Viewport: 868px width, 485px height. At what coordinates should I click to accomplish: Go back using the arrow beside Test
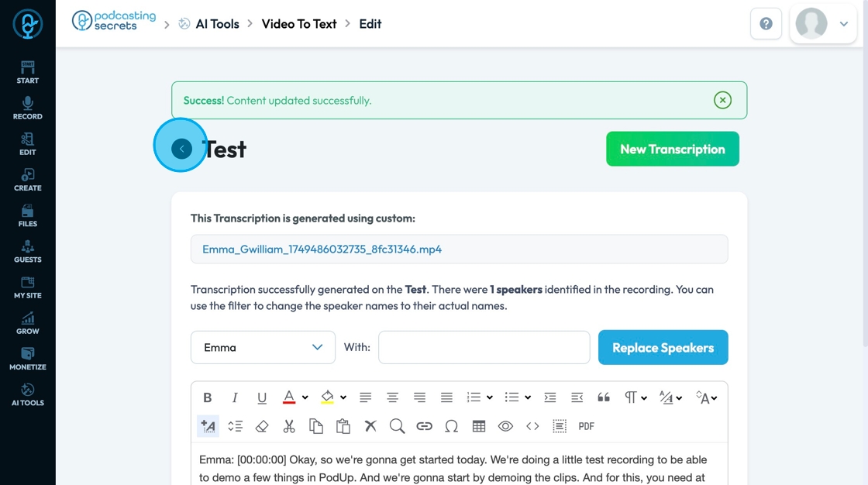(x=181, y=149)
